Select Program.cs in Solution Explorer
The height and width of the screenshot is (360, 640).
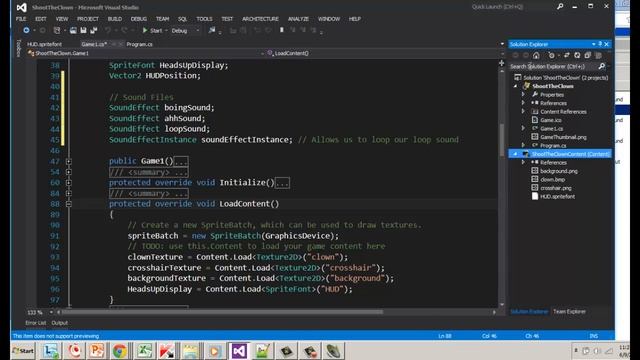(x=553, y=145)
